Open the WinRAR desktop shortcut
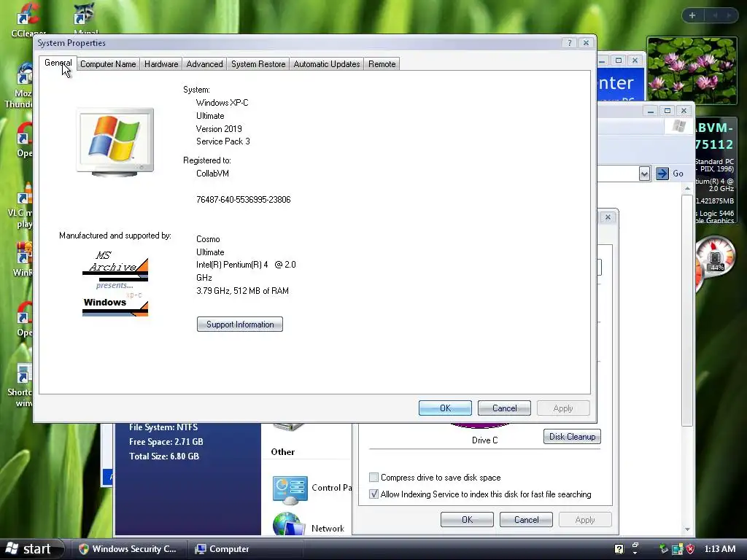The width and height of the screenshot is (747, 560). coord(23,260)
